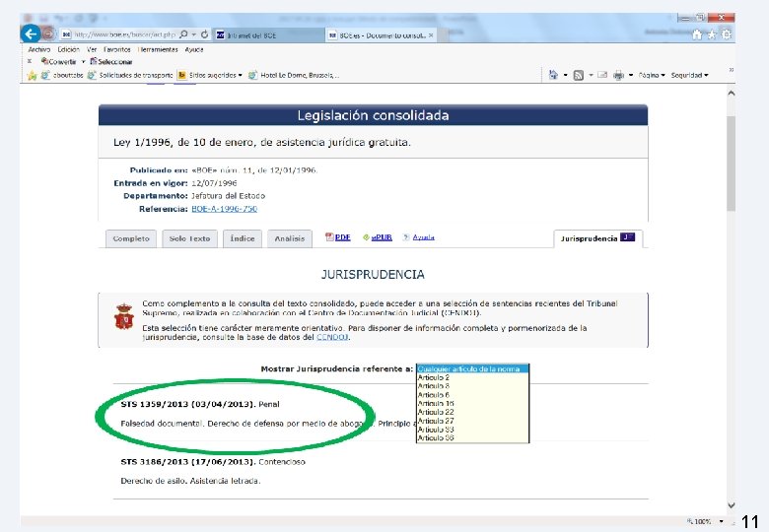Open the Seguridad dropdown menu

689,76
